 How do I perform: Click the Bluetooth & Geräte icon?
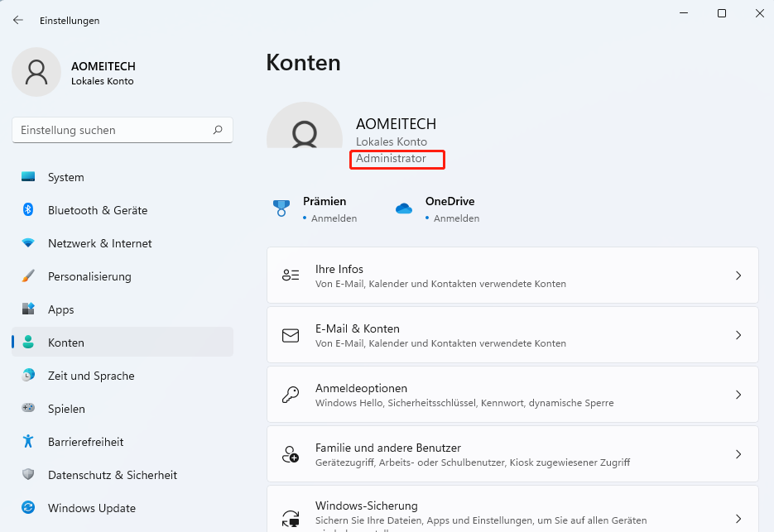28,210
